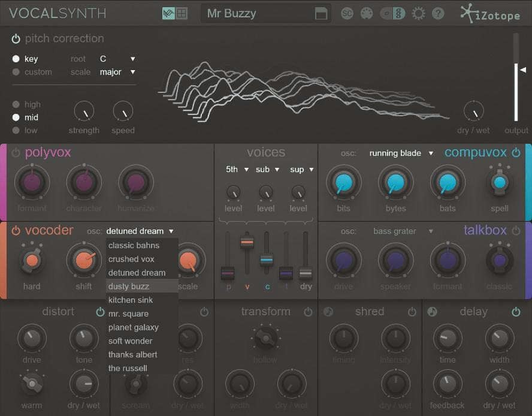
Task: Toggle the distort power button
Action: 100,312
